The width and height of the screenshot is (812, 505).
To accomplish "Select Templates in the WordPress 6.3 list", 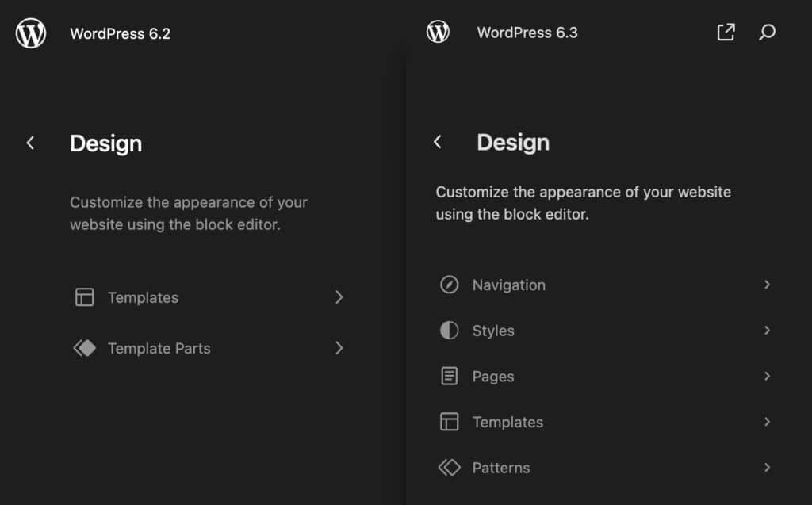I will click(x=507, y=422).
